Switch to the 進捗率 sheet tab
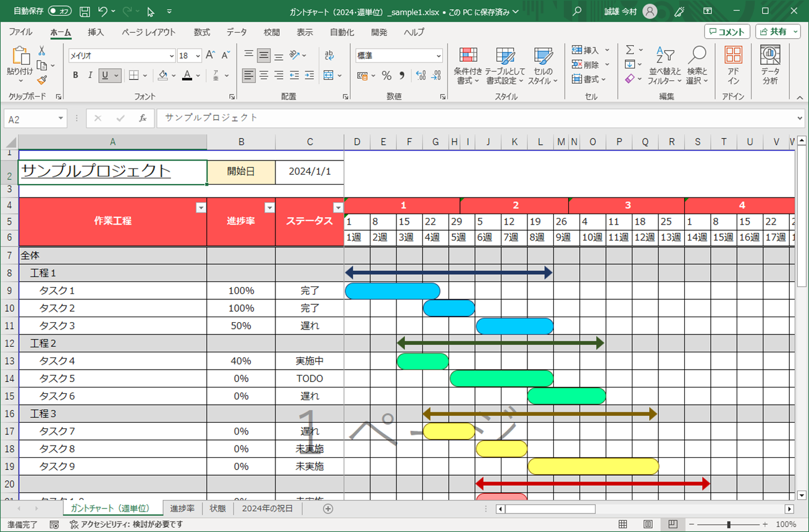 [x=182, y=509]
